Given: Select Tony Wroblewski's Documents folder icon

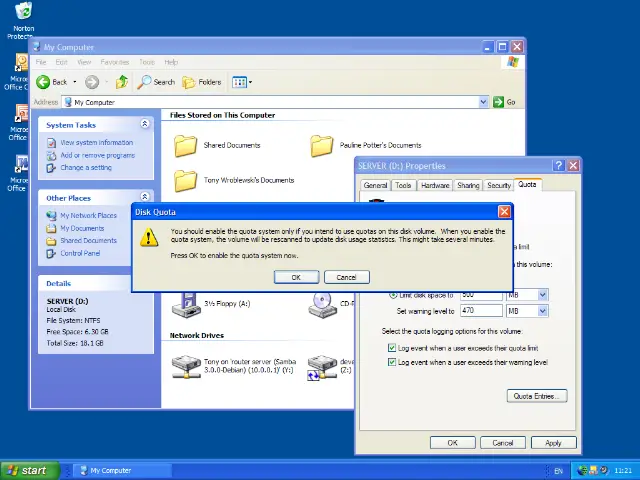Looking at the screenshot, I should coord(186,180).
